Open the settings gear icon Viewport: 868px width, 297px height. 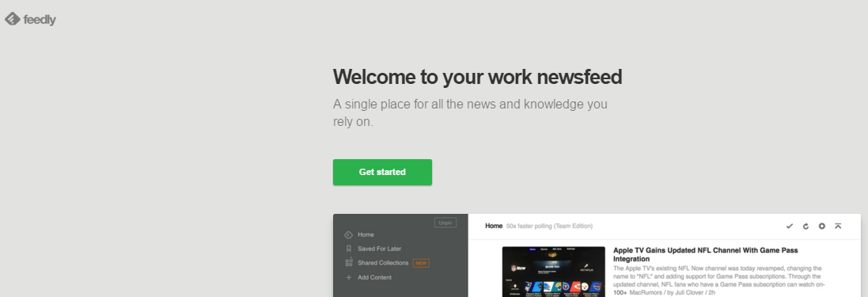[822, 226]
